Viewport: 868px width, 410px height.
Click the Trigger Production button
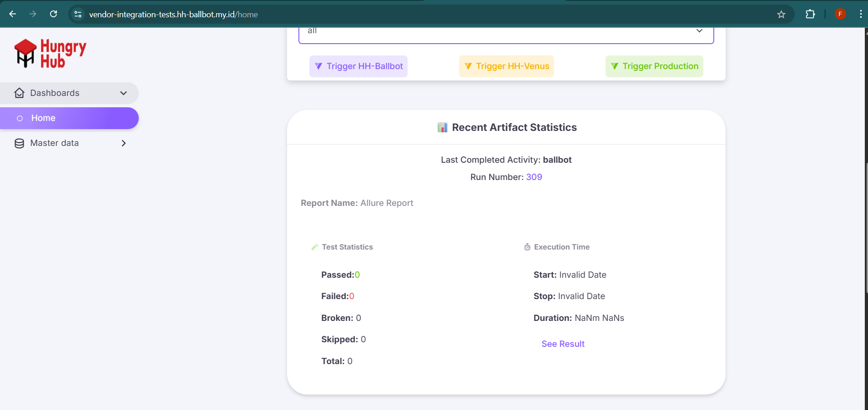pos(654,66)
